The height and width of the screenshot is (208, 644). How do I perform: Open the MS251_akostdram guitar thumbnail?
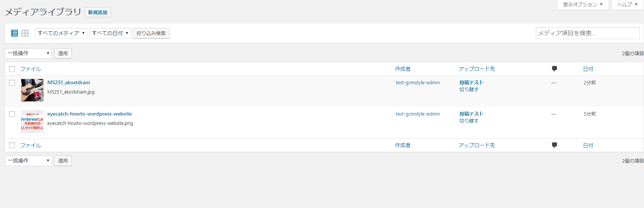click(x=32, y=90)
